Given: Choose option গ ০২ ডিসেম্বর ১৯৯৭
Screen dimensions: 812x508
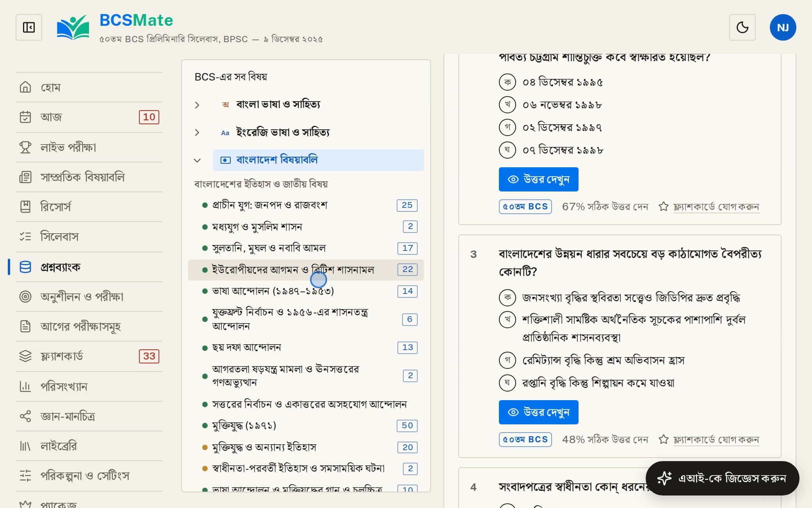Looking at the screenshot, I should click(550, 127).
